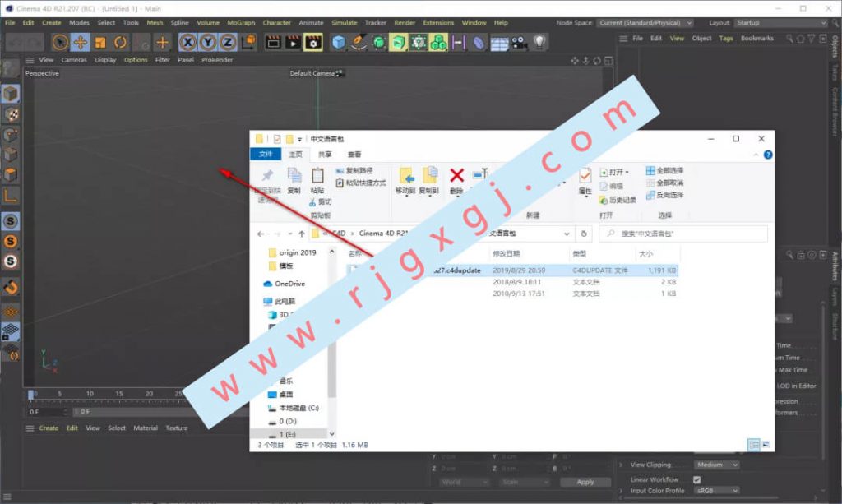The image size is (842, 504).
Task: Open Edit Render Settings
Action: 313,42
